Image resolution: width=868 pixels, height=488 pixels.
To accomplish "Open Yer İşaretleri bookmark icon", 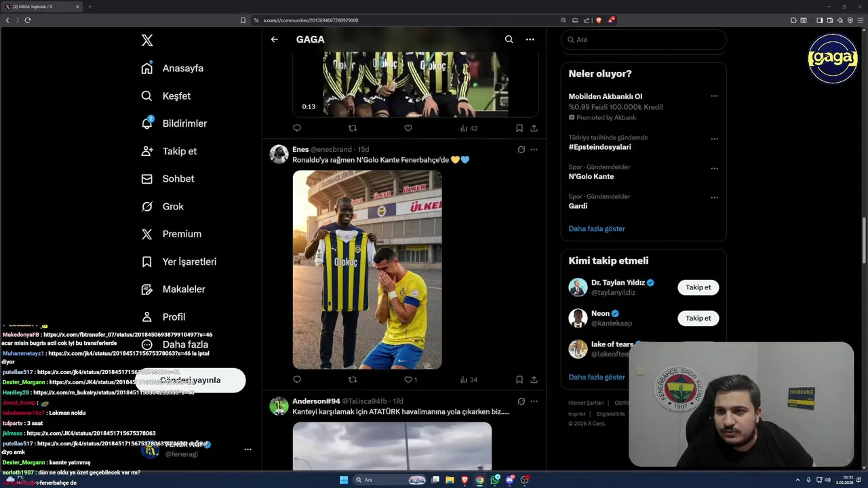I will (x=147, y=262).
